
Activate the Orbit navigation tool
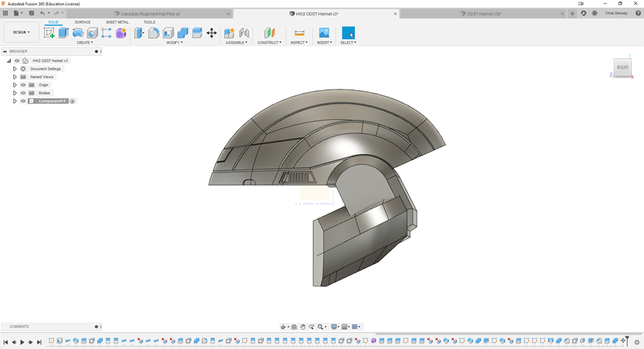click(283, 326)
